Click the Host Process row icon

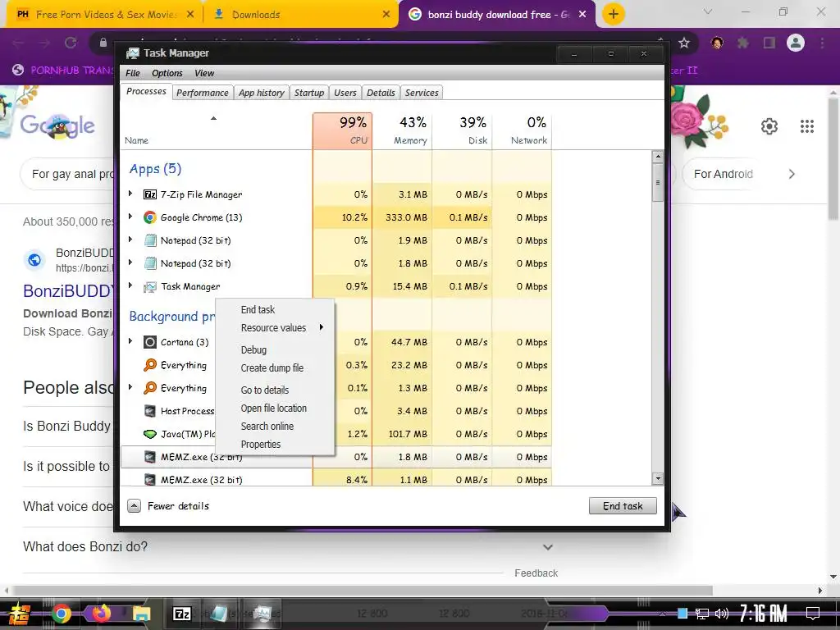[150, 411]
